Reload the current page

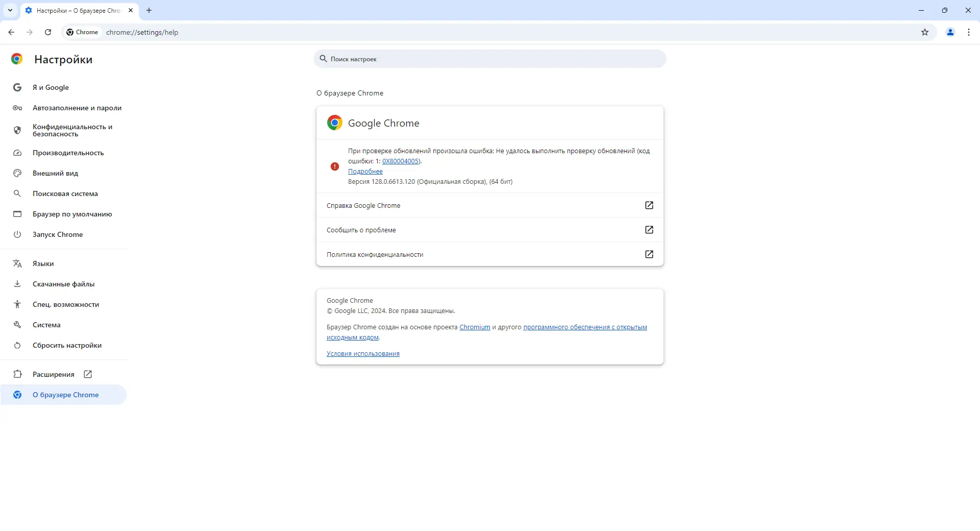point(48,32)
